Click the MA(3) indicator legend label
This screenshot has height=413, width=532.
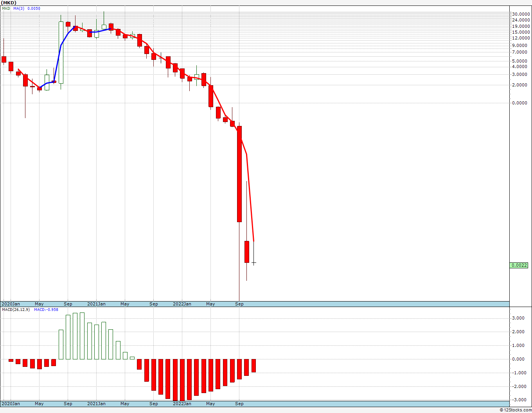[18, 9]
